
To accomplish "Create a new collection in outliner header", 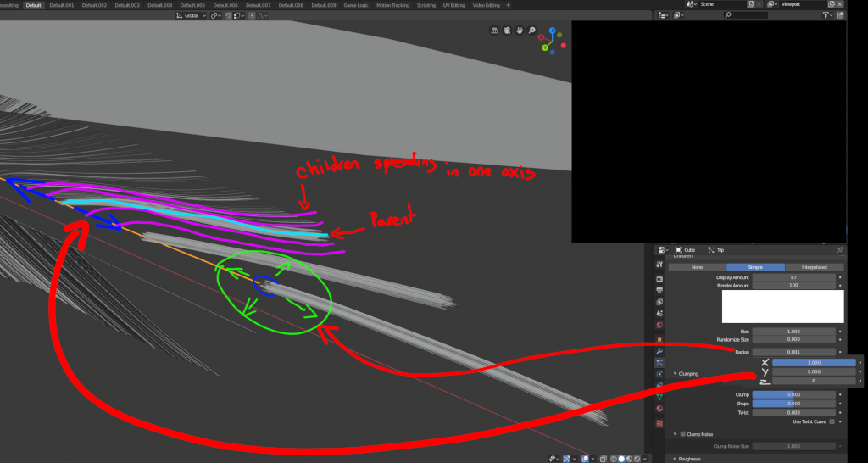I will [840, 15].
